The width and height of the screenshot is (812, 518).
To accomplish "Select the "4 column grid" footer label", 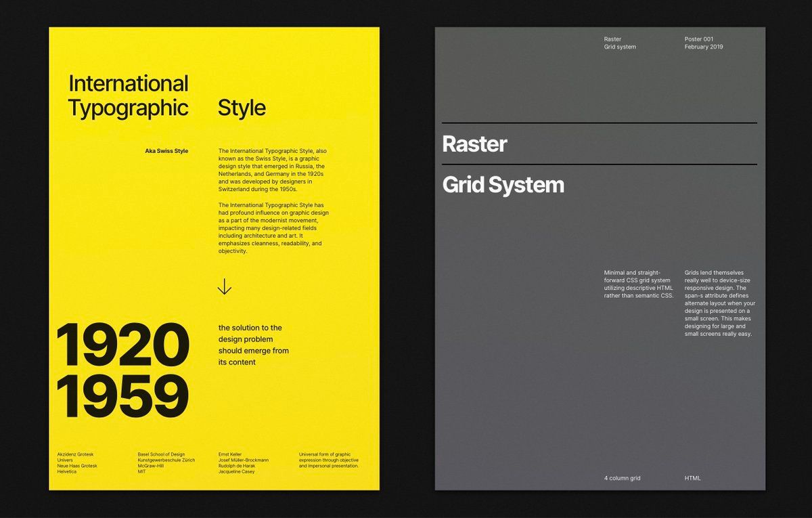I will 622,478.
